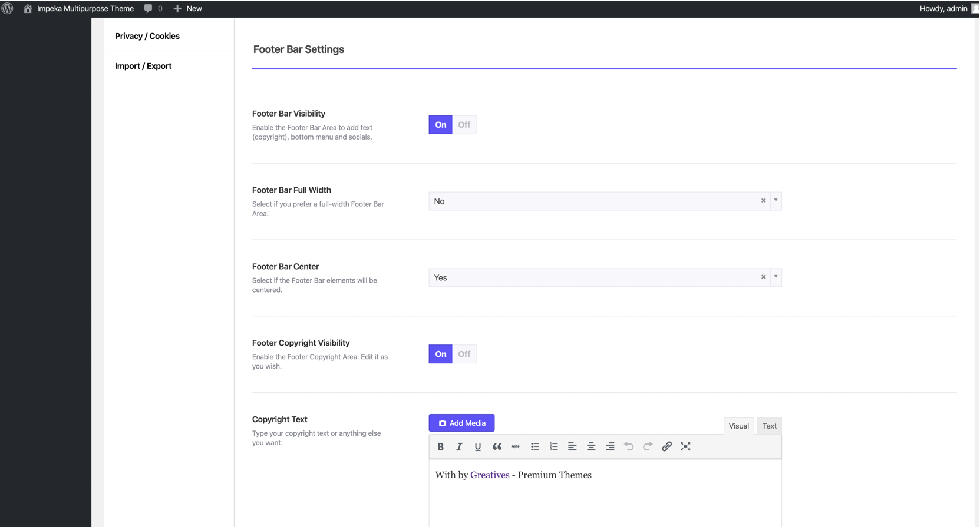Switch Footer Copyright Visibility to Off
The width and height of the screenshot is (980, 527).
(464, 354)
